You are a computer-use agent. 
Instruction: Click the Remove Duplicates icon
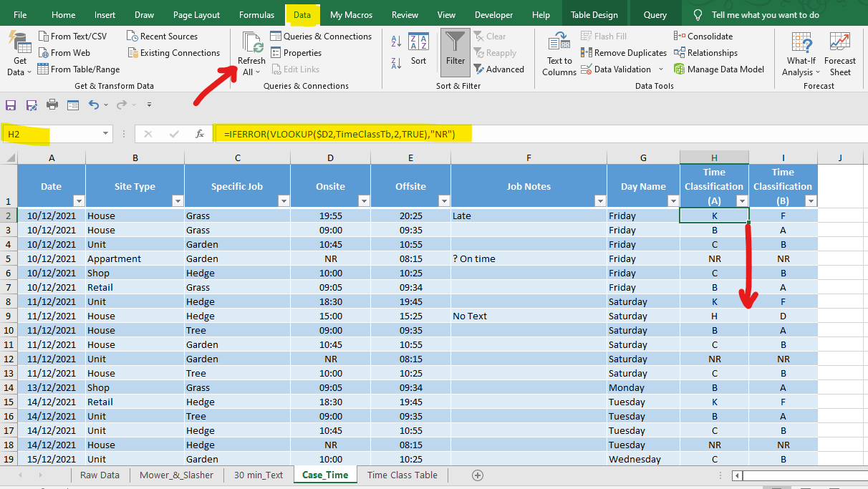(x=587, y=53)
